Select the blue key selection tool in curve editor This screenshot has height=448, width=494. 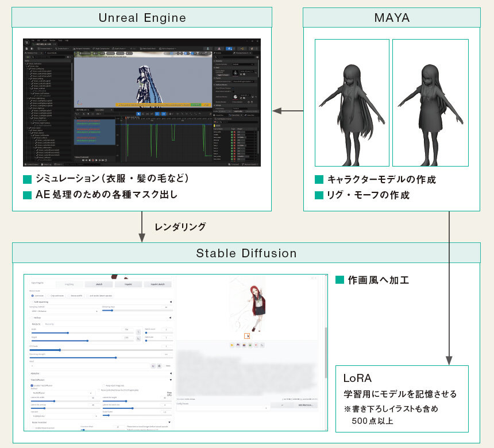[x=138, y=114]
